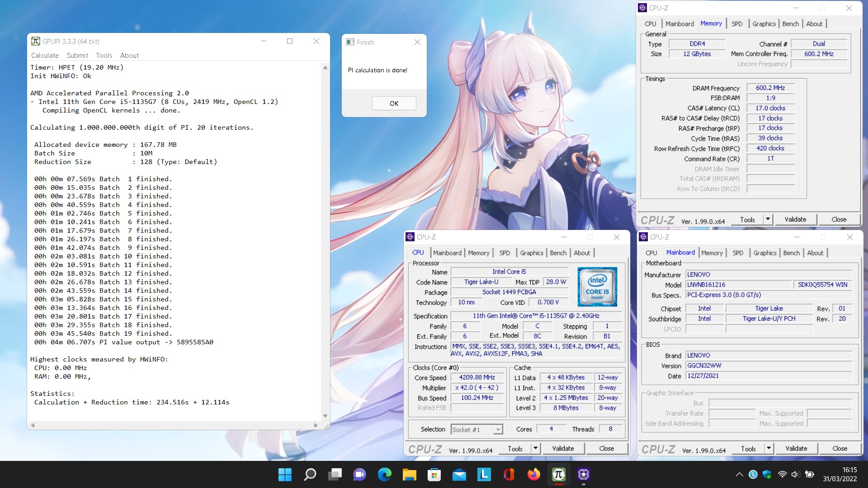Open File Explorer from taskbar
Viewport: 868px width, 488px height.
pos(410,474)
